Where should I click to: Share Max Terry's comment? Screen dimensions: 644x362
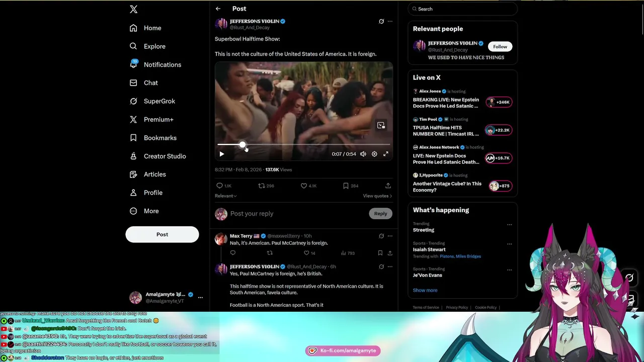tap(390, 253)
